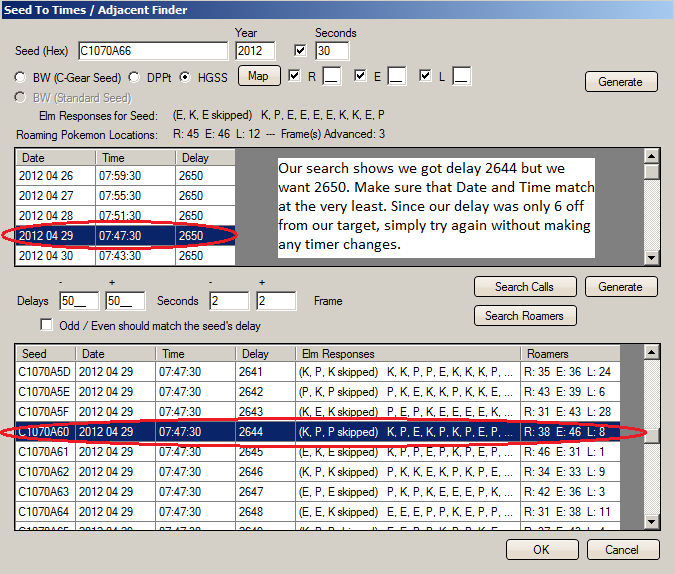This screenshot has width=675, height=574.
Task: Click the top Generate button
Action: point(621,82)
